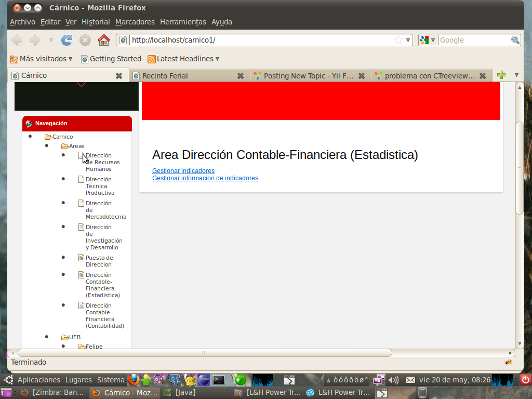Open the search engine selector dropdown

click(x=428, y=40)
